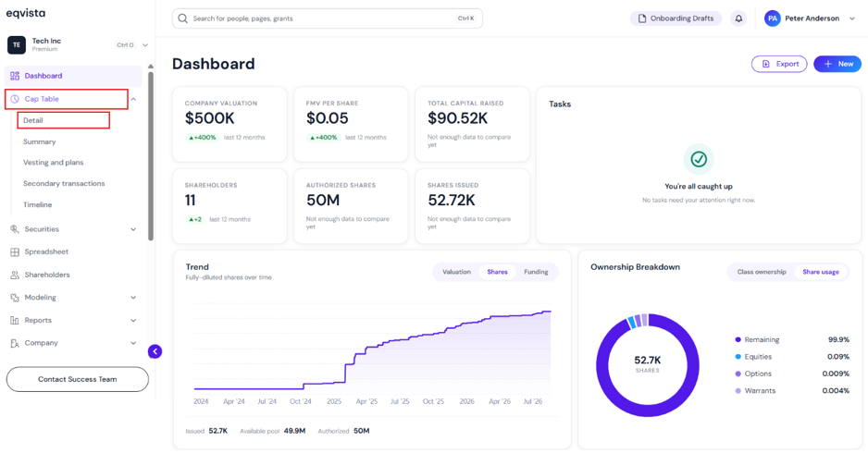Collapse the Cap Table section chevron
Viewport: 868px width, 453px height.
coord(133,99)
